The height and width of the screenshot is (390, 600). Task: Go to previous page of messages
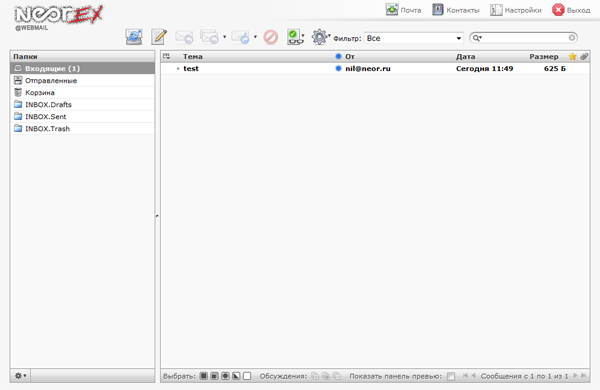[x=474, y=375]
